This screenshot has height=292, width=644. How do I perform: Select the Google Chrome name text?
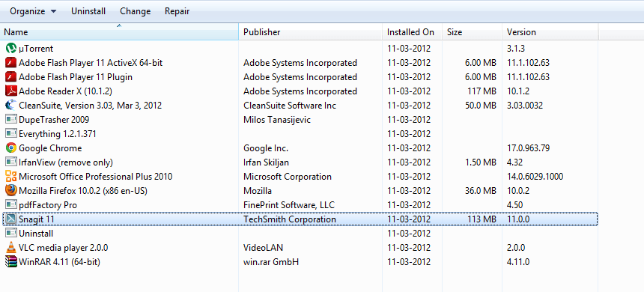pyautogui.click(x=50, y=147)
